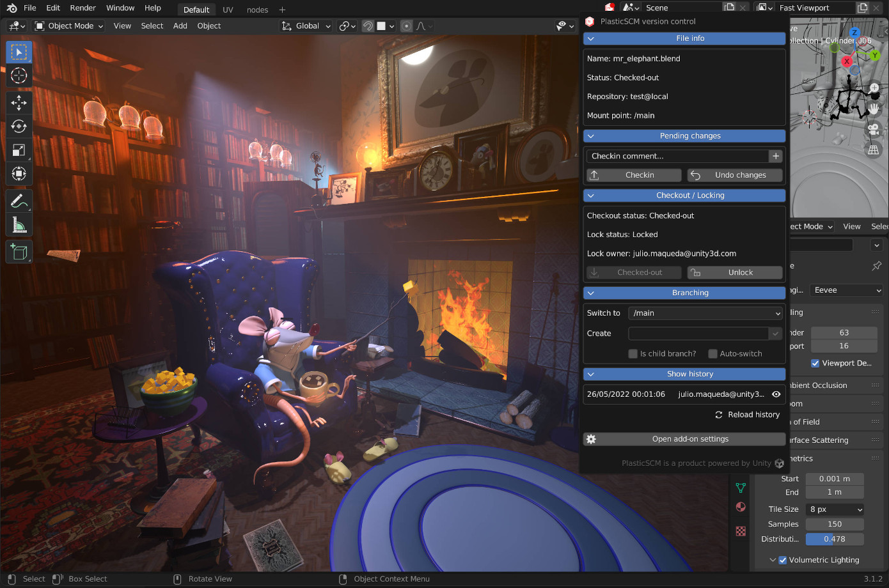Select the Annotate tool
Viewport: 889px width, 588px height.
point(19,201)
